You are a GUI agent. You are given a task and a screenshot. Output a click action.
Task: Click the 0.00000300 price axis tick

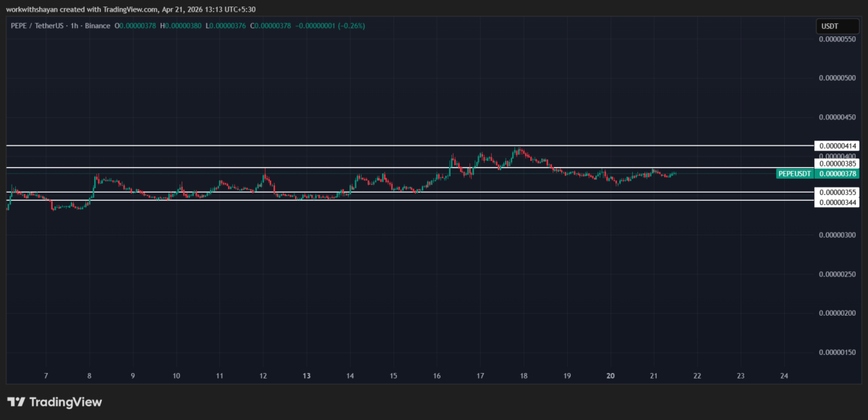838,235
